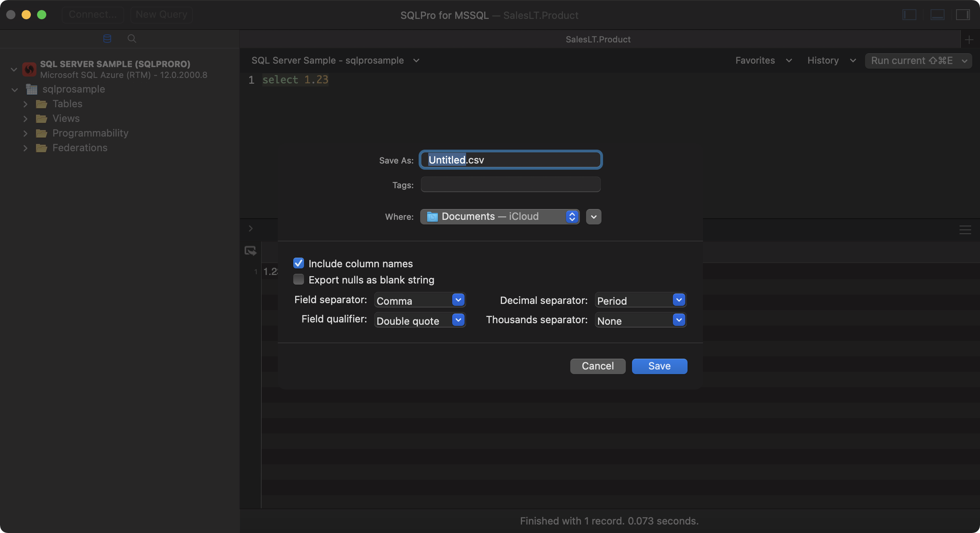980x533 pixels.
Task: Click the database navigator icon in sidebar
Action: tap(106, 38)
